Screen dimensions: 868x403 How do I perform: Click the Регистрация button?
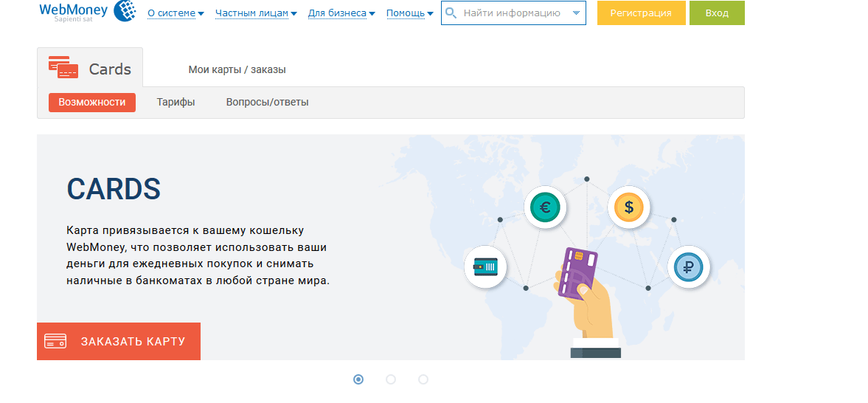[641, 13]
